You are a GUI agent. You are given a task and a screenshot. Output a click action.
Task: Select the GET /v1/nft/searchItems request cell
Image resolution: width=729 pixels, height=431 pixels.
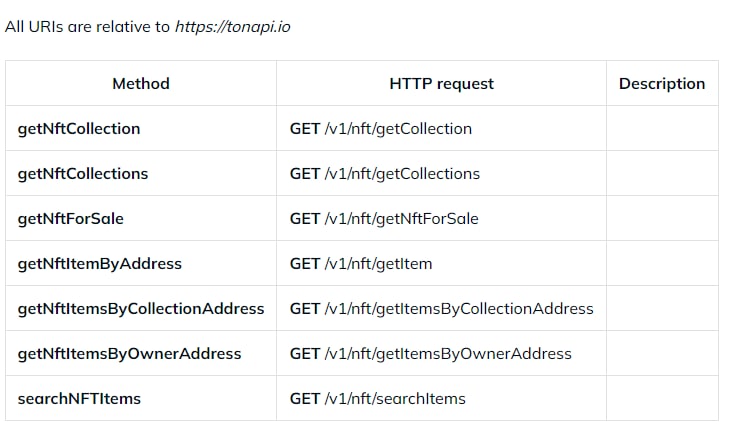click(441, 399)
